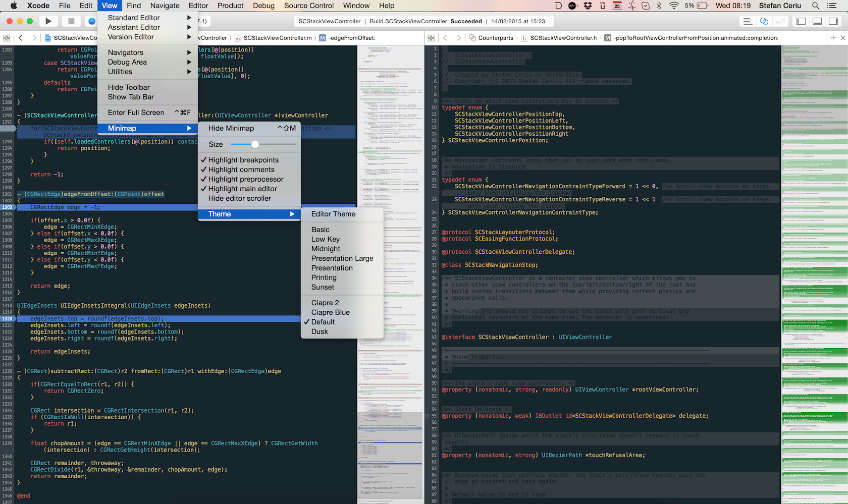Disable Highlight preprocessor option
Viewport: 848px width, 504px height.
(x=246, y=179)
